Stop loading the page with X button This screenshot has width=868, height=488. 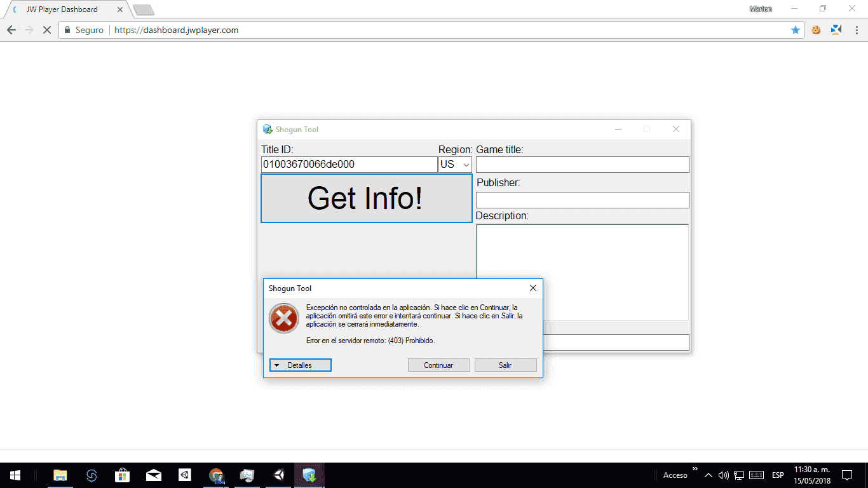tap(46, 30)
